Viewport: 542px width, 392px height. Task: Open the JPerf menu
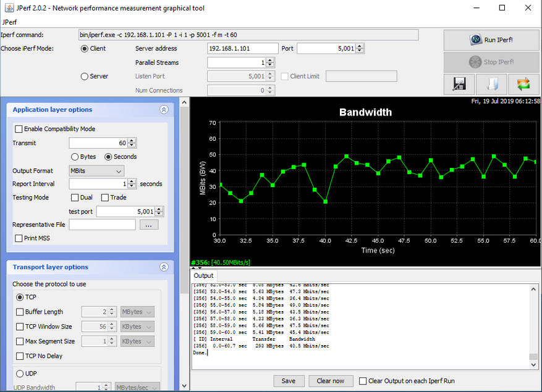point(10,22)
